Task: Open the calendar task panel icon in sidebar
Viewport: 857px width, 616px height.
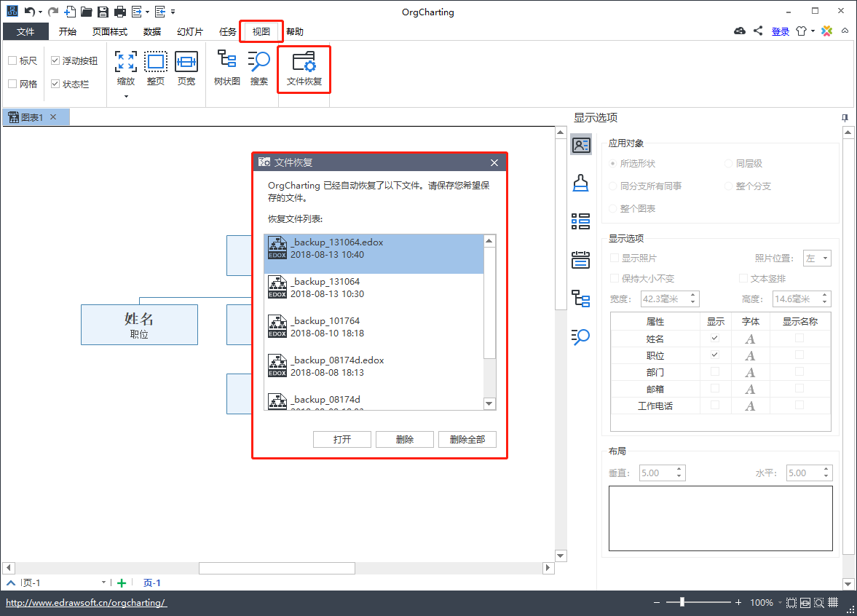Action: point(580,260)
